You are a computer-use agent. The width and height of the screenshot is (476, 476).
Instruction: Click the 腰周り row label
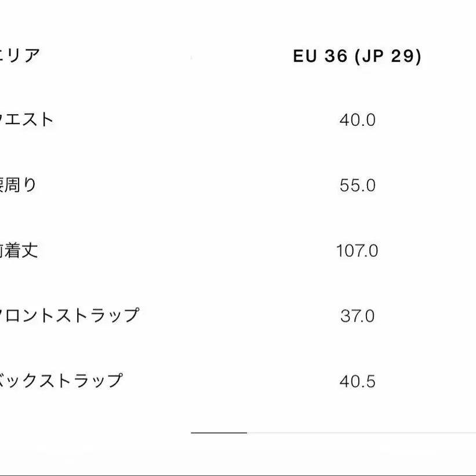(18, 186)
